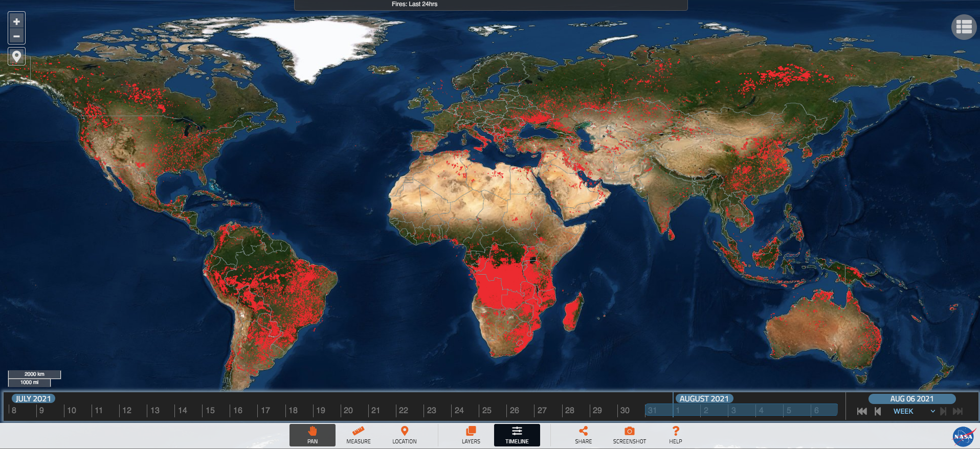Open the Location tool
The width and height of the screenshot is (980, 449).
click(x=405, y=435)
